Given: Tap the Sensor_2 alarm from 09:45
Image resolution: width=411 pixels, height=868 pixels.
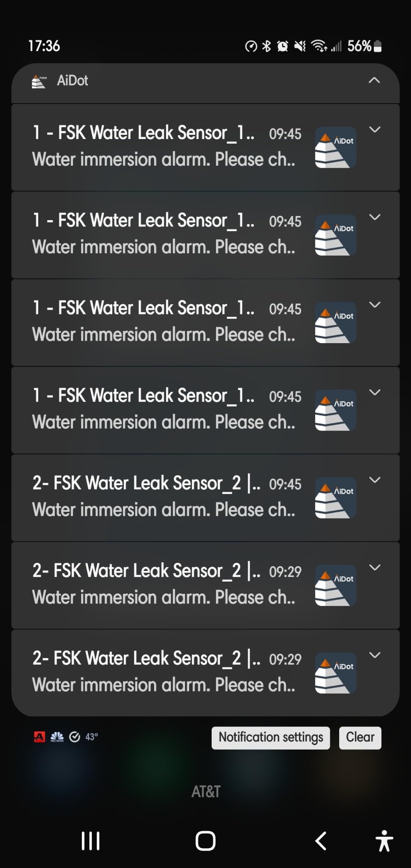Looking at the screenshot, I should [169, 497].
